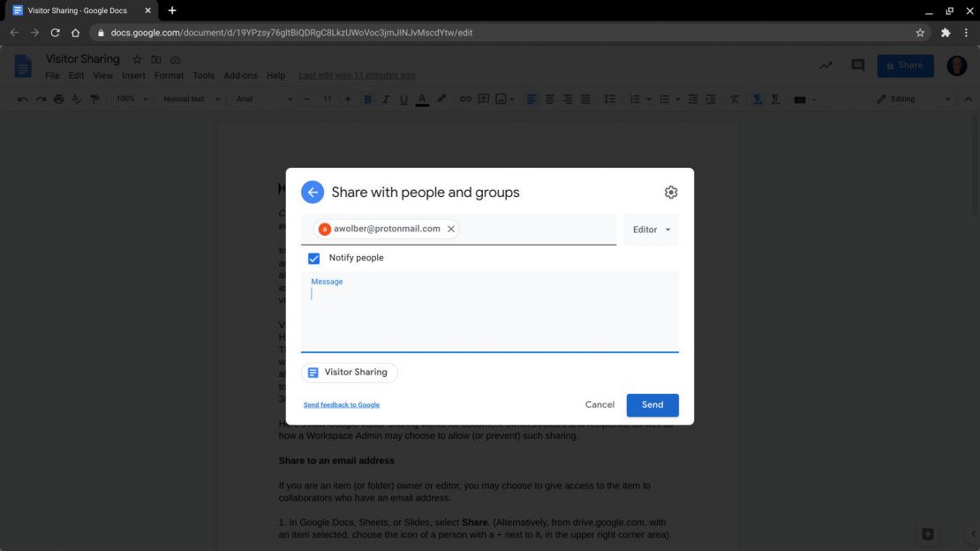Insert a comment from the toolbar
This screenshot has height=551, width=980.
click(x=483, y=99)
